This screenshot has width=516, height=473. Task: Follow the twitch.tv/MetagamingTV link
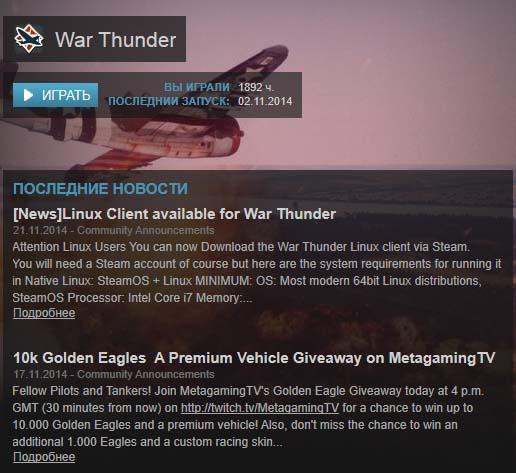[x=260, y=408]
